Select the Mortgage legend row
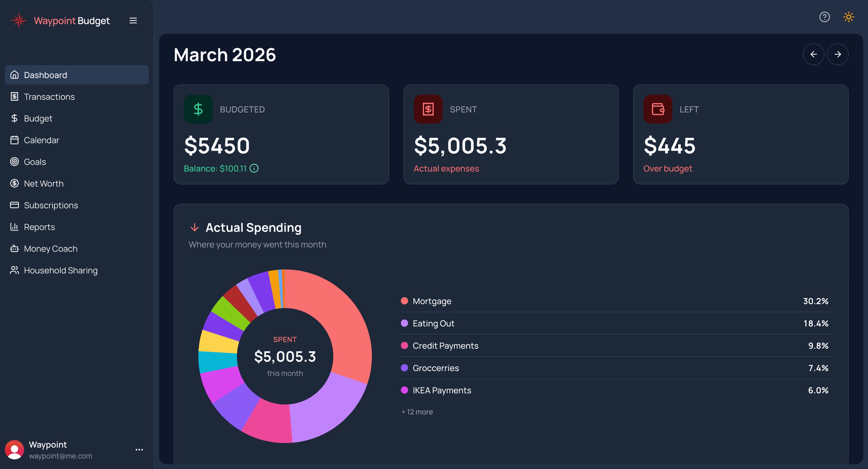The image size is (868, 469). (617, 301)
